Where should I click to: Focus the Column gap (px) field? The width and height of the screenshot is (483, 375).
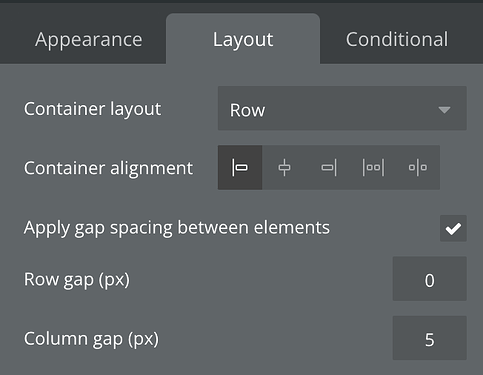click(430, 338)
